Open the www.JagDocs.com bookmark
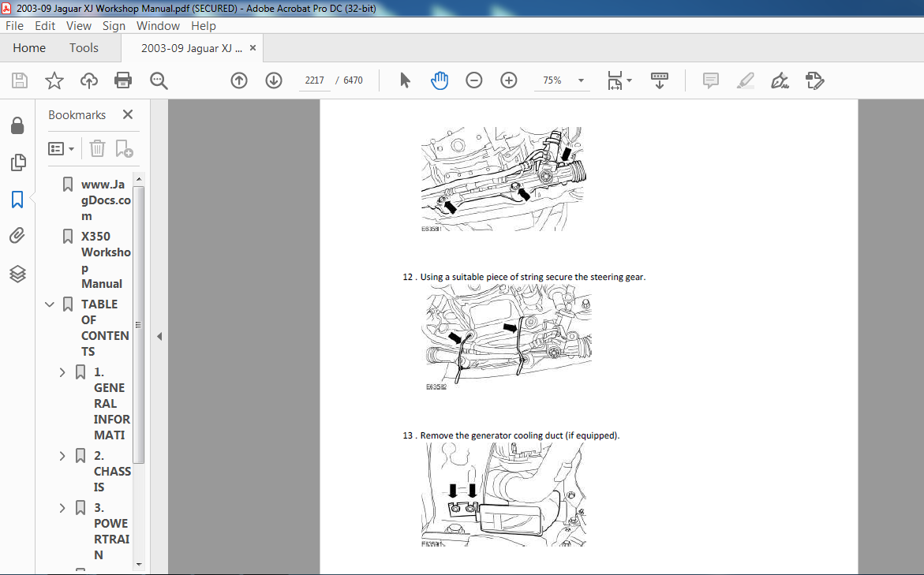This screenshot has width=924, height=575. click(x=106, y=200)
